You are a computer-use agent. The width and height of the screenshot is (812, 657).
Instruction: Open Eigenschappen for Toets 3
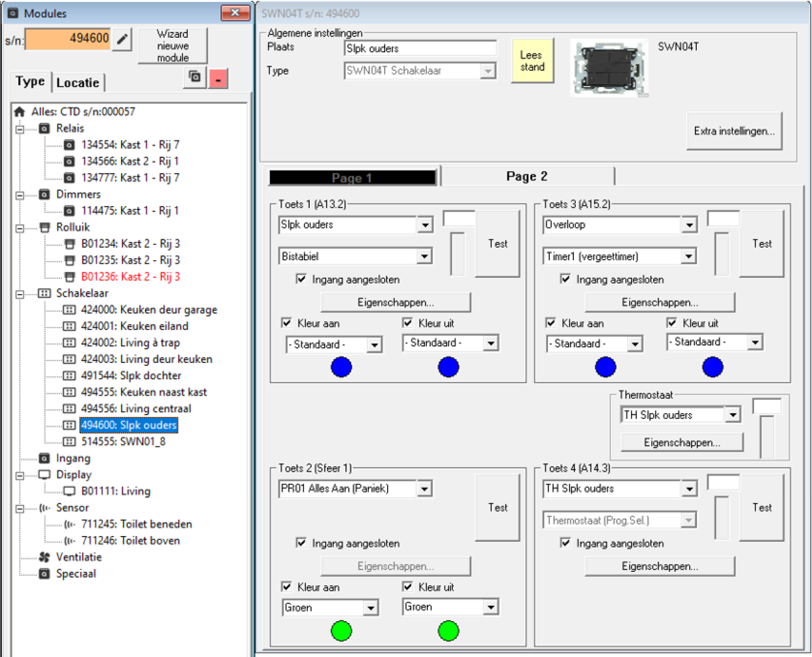pyautogui.click(x=660, y=302)
